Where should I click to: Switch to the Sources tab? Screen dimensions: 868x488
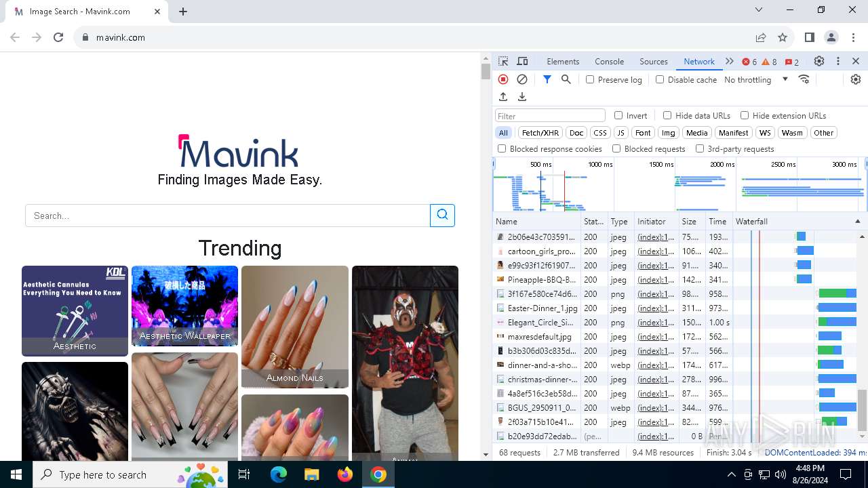click(x=654, y=61)
